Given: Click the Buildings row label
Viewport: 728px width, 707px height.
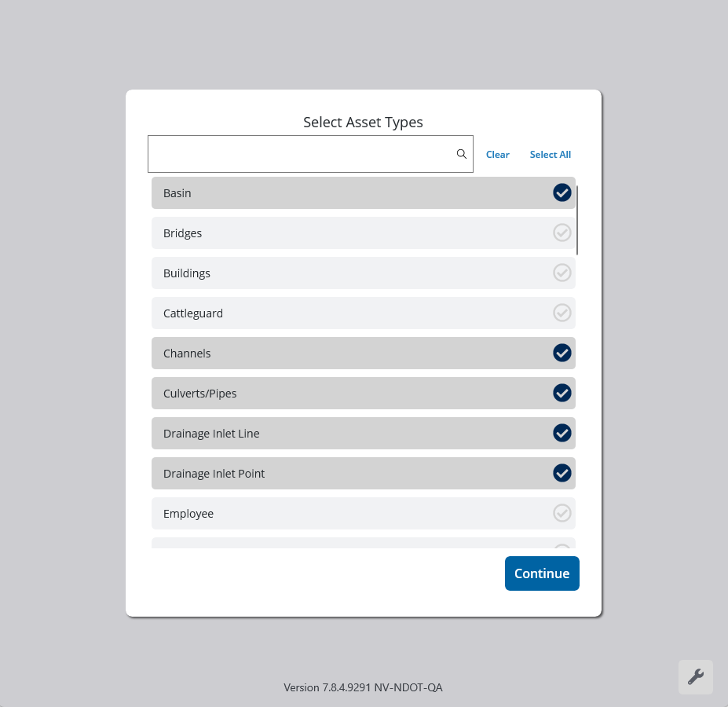Looking at the screenshot, I should click(187, 273).
